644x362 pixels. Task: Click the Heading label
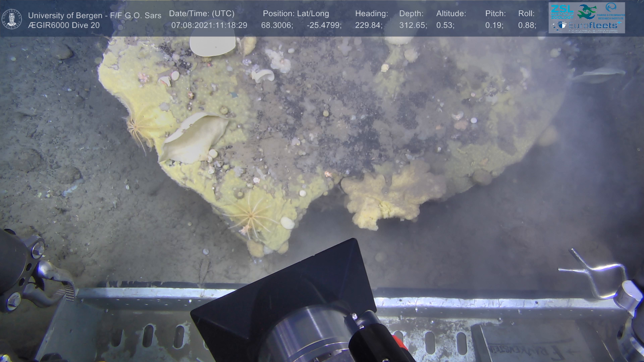(x=371, y=14)
